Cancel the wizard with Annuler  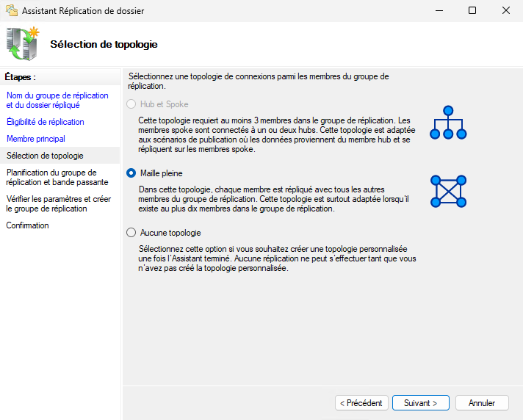[482, 402]
